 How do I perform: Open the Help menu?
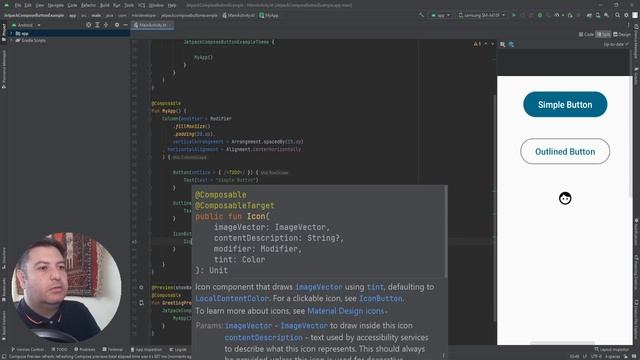(x=172, y=5)
